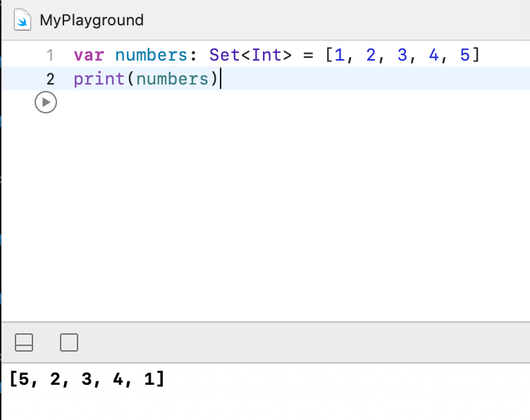Click line number 1 in gutter

[x=49, y=55]
